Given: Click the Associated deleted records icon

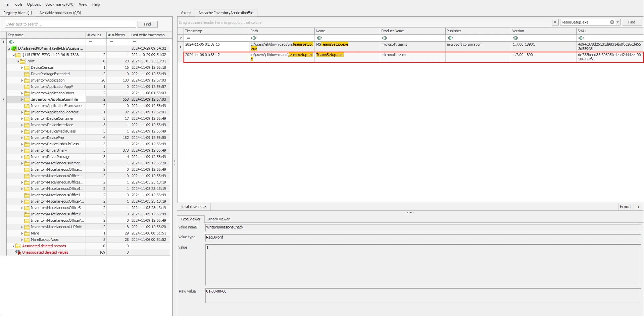Looking at the screenshot, I should coord(18,246).
